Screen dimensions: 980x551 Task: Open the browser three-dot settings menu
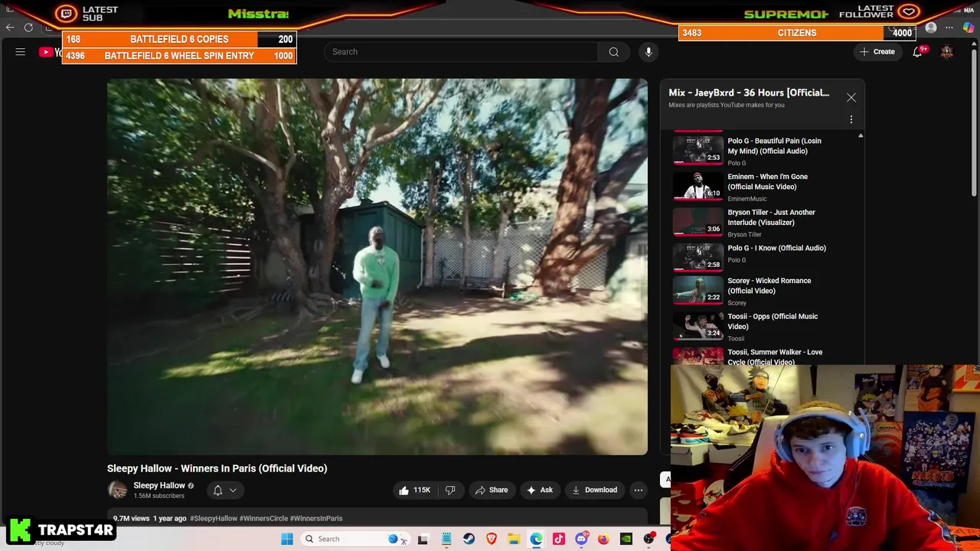(949, 28)
